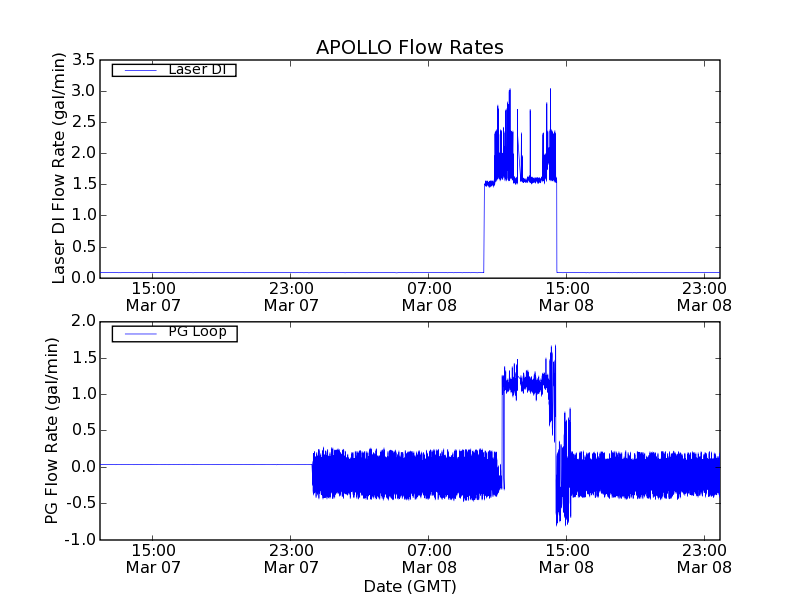The height and width of the screenshot is (600, 800).
Task: Click the 0.0 tick on Laser DI axis
Action: tap(83, 278)
